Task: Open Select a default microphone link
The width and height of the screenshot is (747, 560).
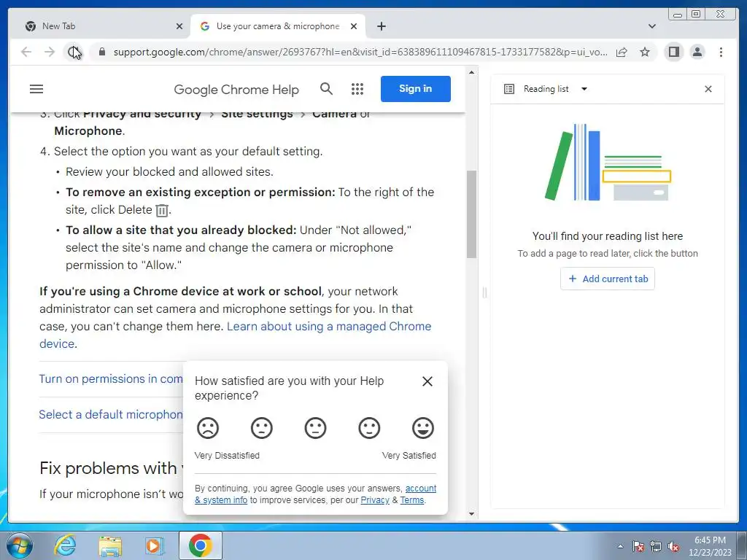Action: coord(111,414)
